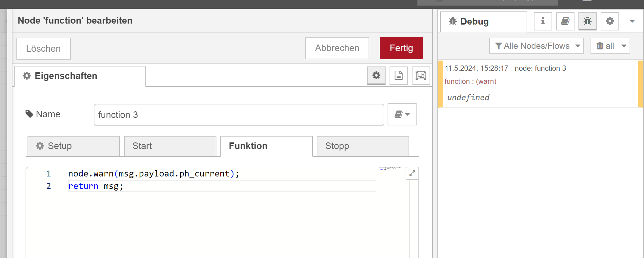Viewport: 644px width, 258px height.
Task: Open the node properties gear icon
Action: click(376, 76)
